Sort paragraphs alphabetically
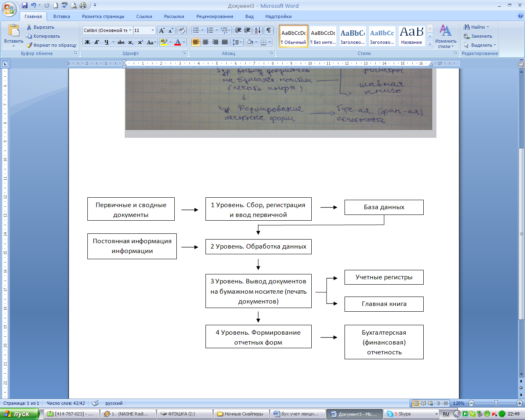The width and height of the screenshot is (525, 420). pyautogui.click(x=257, y=30)
